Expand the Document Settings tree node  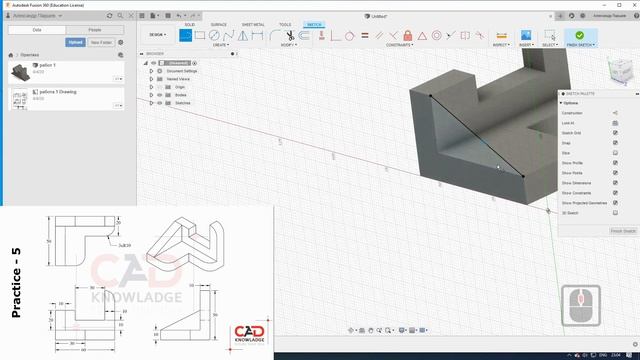pos(151,71)
